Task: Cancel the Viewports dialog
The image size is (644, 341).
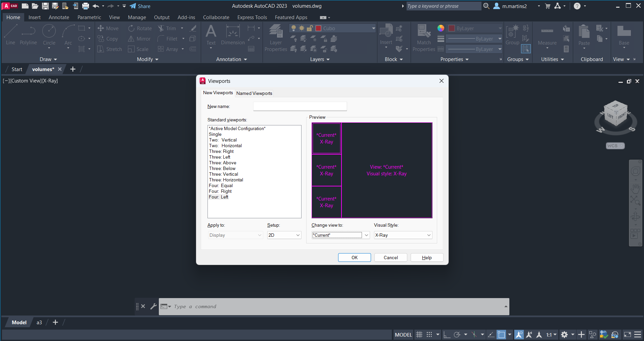Action: point(390,258)
